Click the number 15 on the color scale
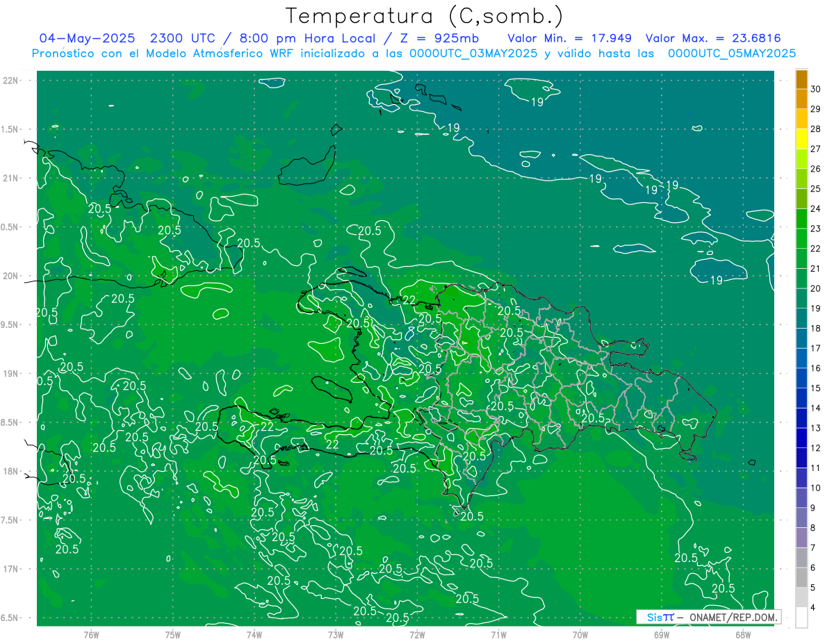Viewport: 834px width, 644px height. tap(816, 388)
